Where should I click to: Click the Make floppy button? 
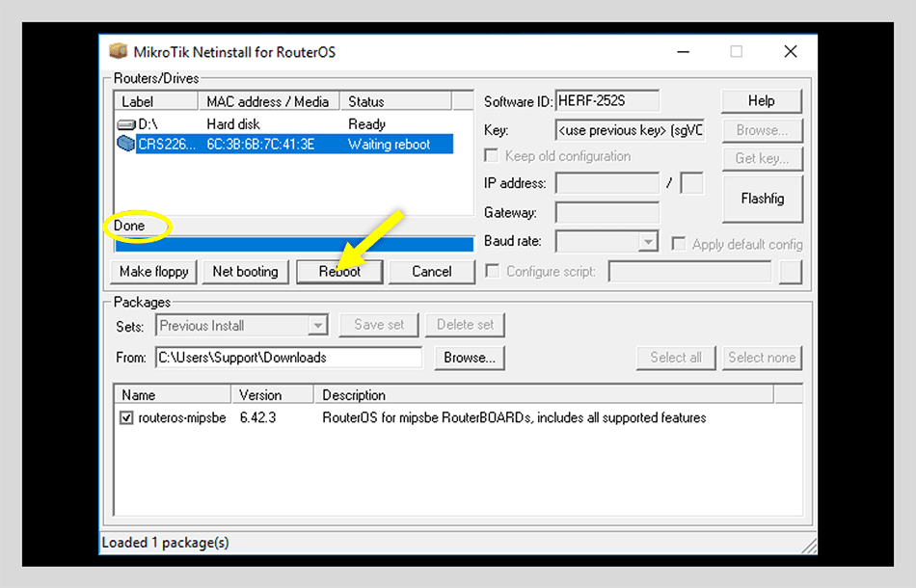coord(153,272)
